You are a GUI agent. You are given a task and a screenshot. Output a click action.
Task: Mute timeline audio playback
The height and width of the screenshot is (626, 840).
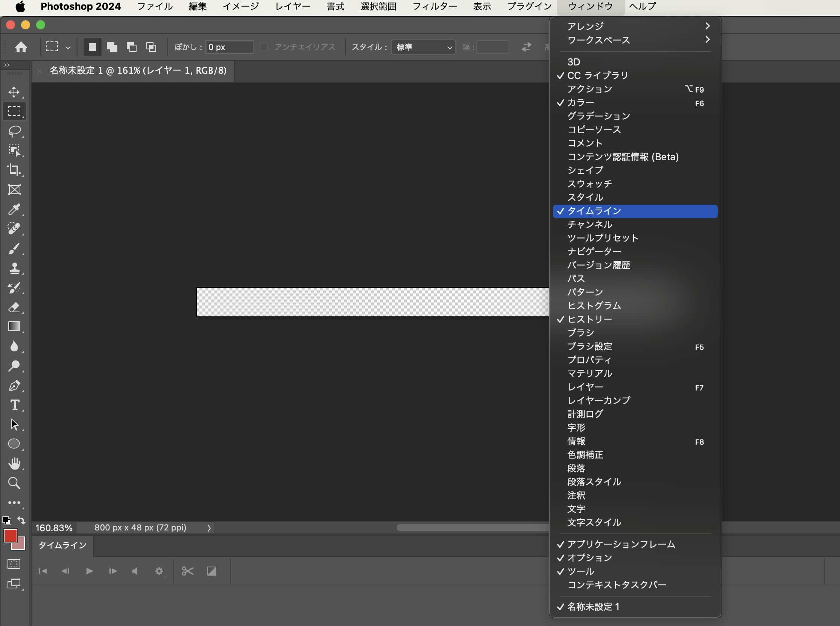135,571
